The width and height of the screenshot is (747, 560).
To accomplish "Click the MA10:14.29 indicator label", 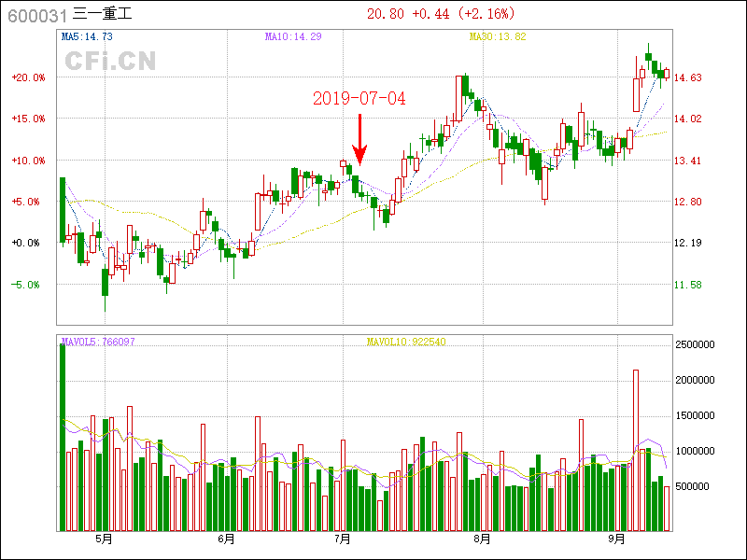I will pyautogui.click(x=293, y=36).
